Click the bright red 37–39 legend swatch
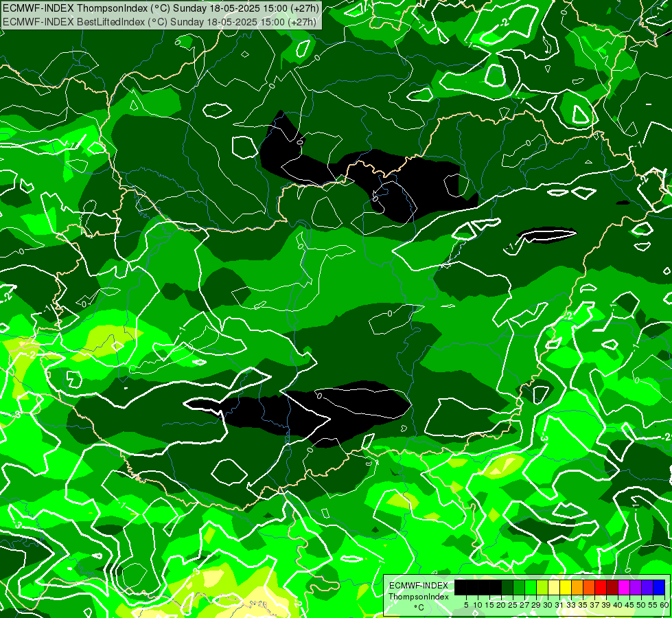 coord(601,588)
